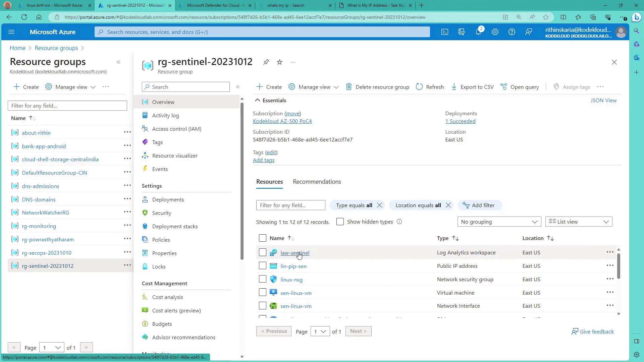Check the law-sentinel row checkbox

point(263,252)
